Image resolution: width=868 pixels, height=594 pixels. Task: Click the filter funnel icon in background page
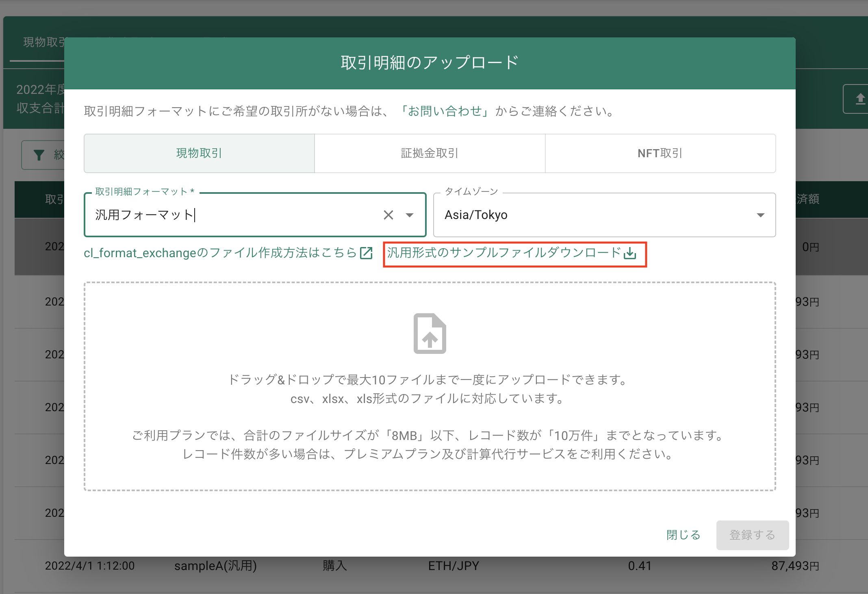click(39, 155)
